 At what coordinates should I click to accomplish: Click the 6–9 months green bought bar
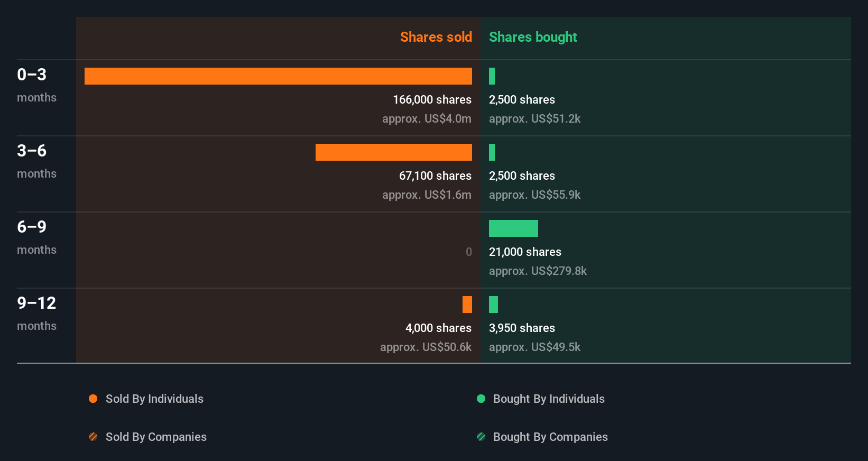pyautogui.click(x=513, y=228)
